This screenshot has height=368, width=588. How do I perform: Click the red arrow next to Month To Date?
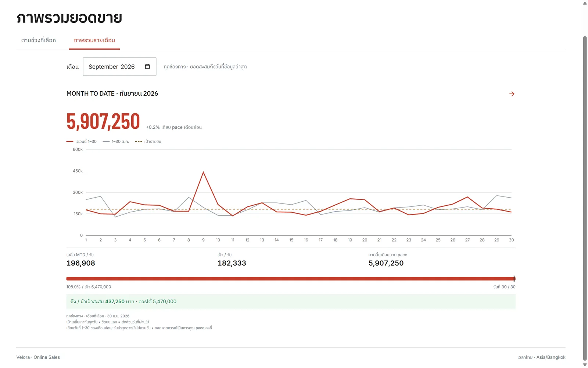512,94
